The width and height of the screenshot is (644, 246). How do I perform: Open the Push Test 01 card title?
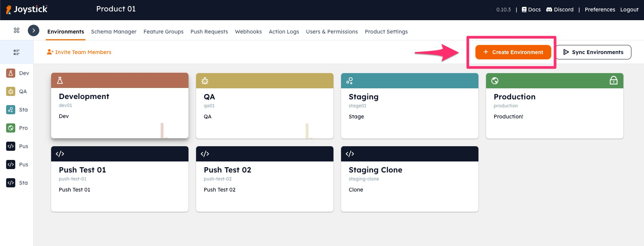tap(82, 170)
